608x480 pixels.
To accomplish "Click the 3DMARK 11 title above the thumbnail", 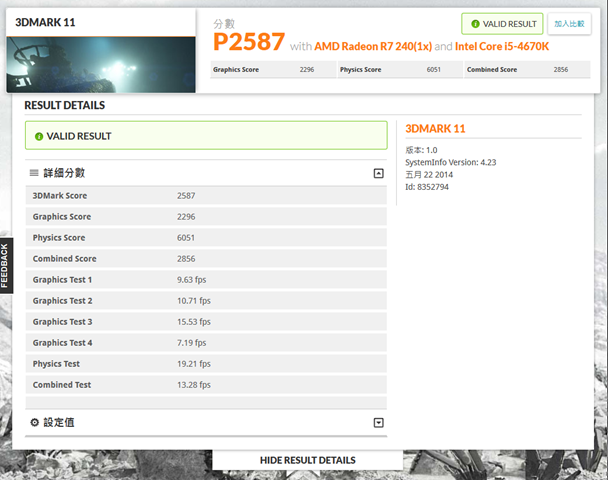I will [45, 22].
